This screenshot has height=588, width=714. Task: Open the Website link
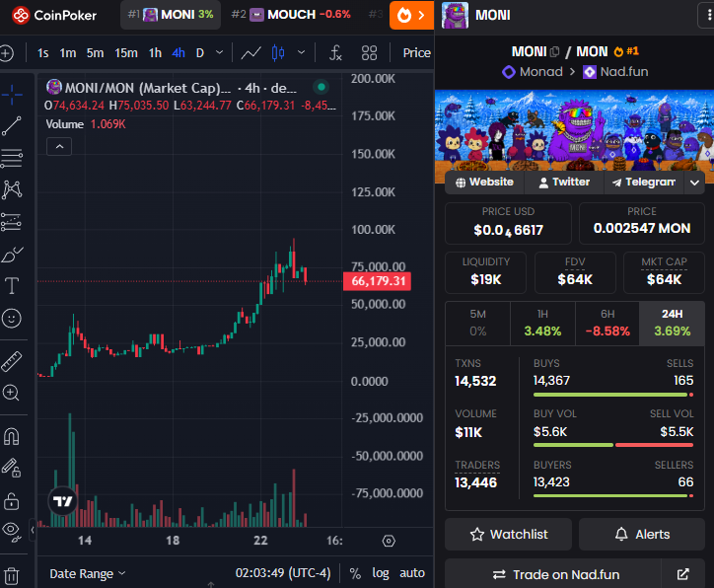[484, 183]
